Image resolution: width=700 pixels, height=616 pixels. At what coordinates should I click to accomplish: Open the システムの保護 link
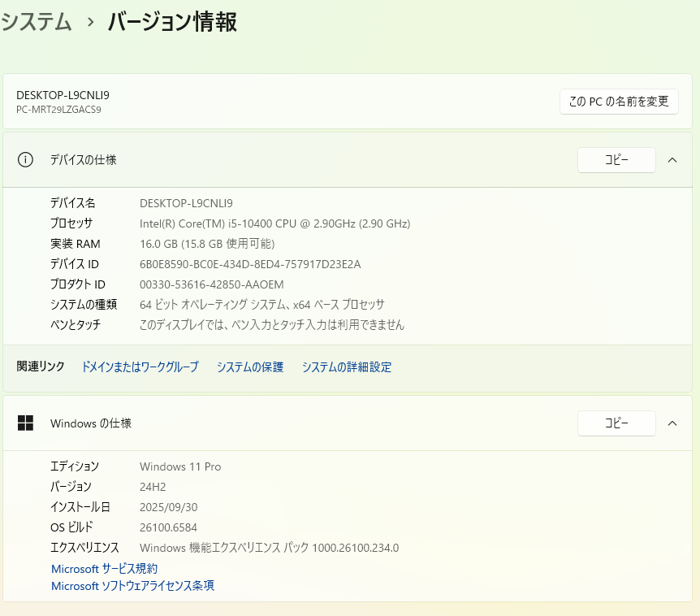point(250,367)
